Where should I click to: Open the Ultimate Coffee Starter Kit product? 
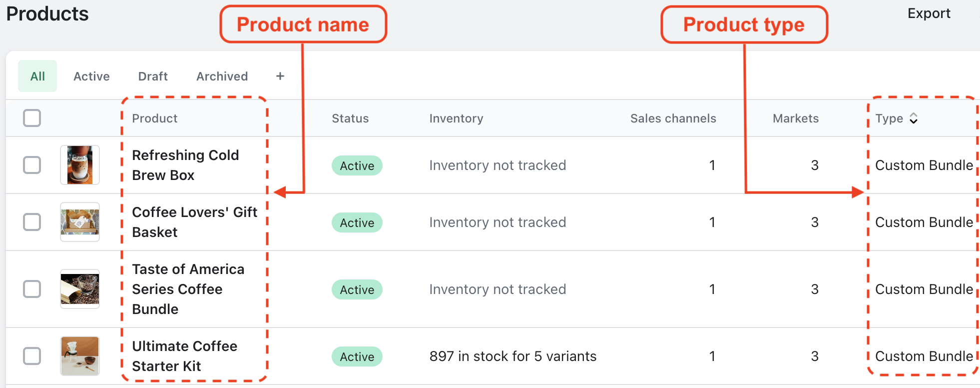tap(184, 356)
